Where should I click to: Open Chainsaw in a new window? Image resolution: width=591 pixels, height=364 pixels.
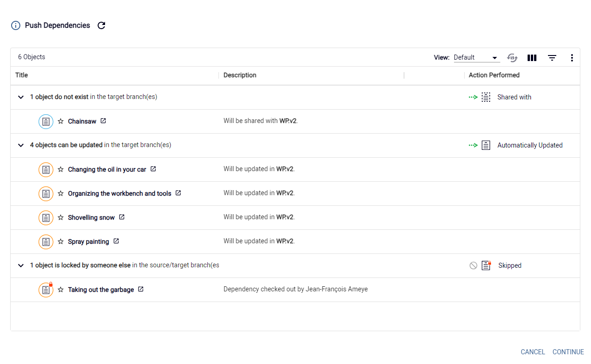tap(103, 121)
